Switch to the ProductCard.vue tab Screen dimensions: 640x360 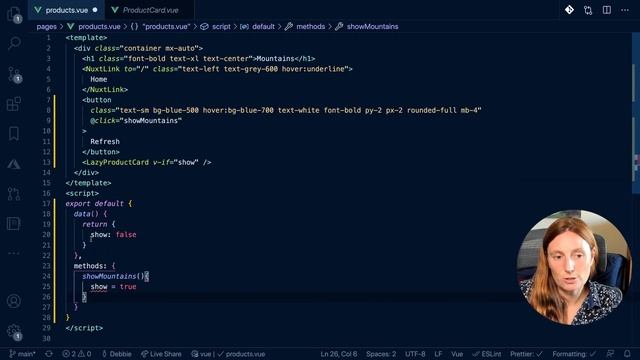(x=150, y=10)
